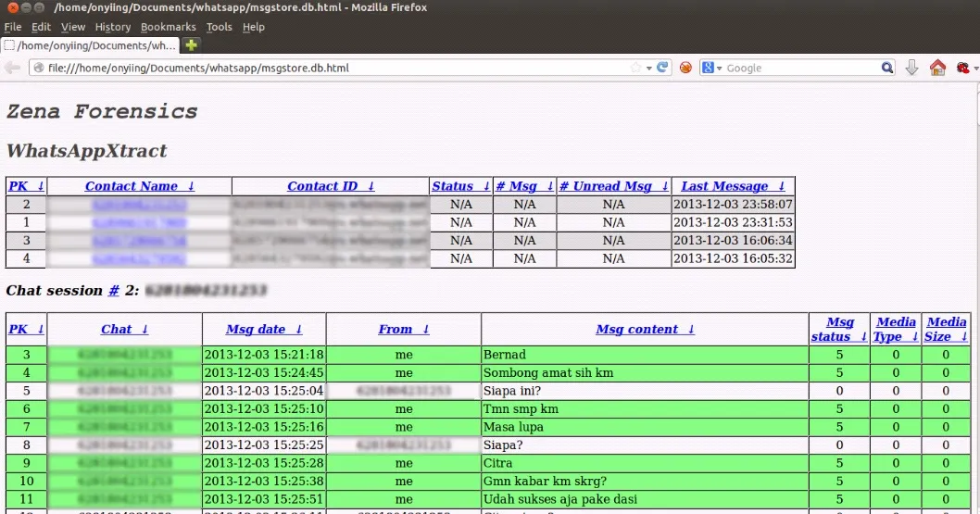Click the search magnifier icon

coord(886,68)
